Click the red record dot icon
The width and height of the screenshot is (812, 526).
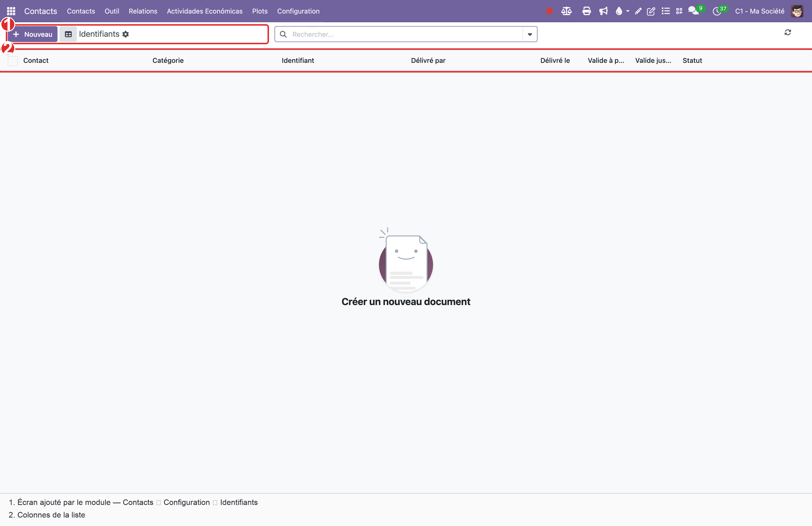tap(549, 11)
